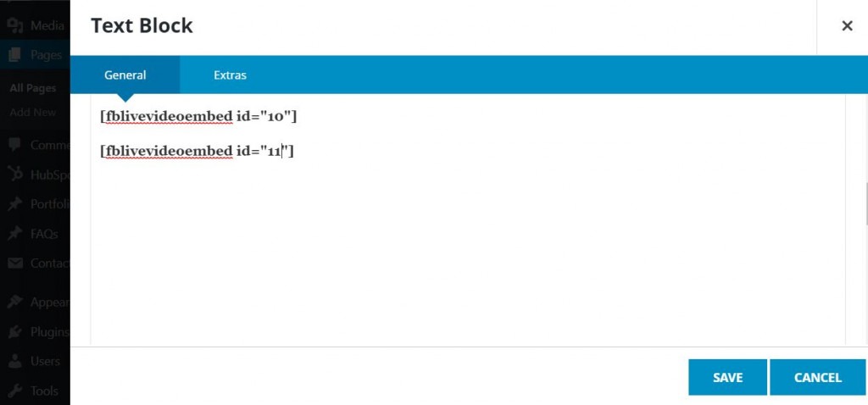
Task: Open the Comments bubble icon
Action: (15, 145)
